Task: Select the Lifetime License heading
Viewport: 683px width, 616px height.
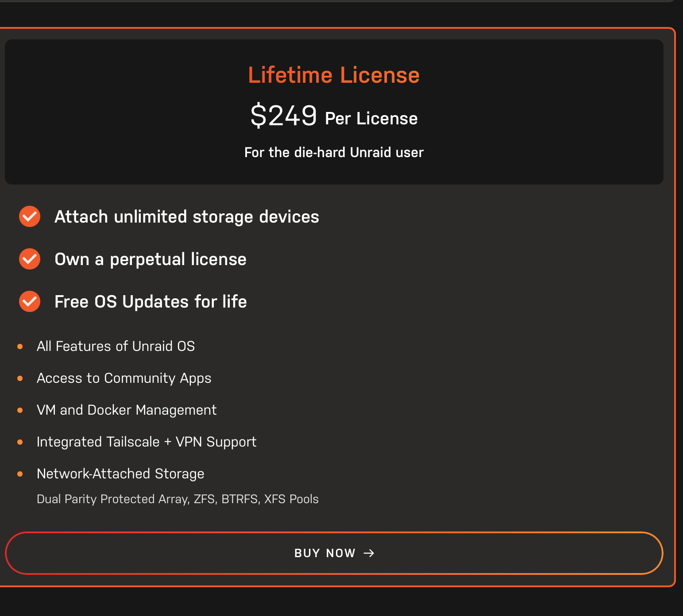Action: 334,75
